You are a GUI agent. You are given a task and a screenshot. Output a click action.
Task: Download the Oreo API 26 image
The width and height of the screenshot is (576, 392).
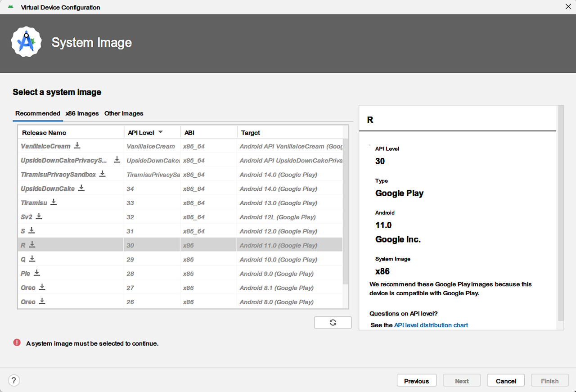(42, 301)
